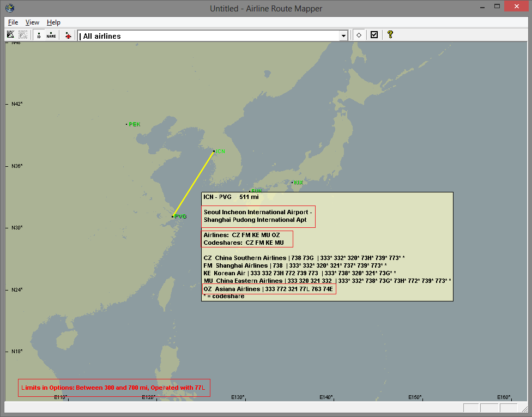Select the KIX airport marker on map
532x417 pixels.
click(x=292, y=183)
